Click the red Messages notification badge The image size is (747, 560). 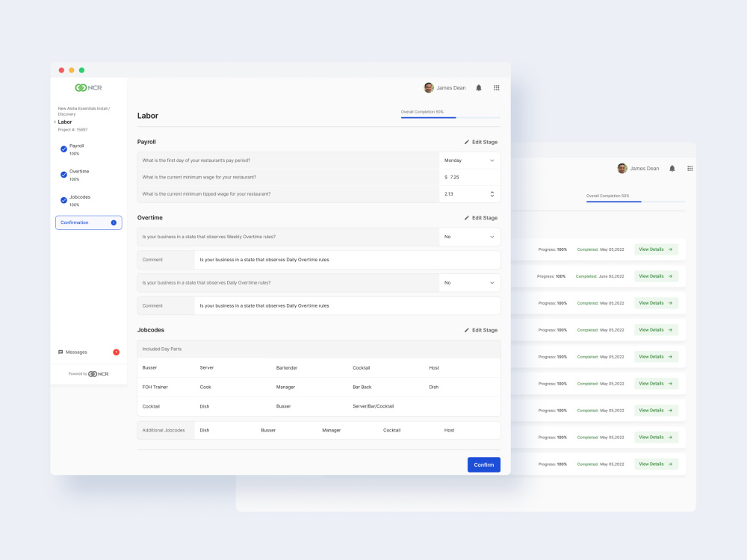point(116,352)
